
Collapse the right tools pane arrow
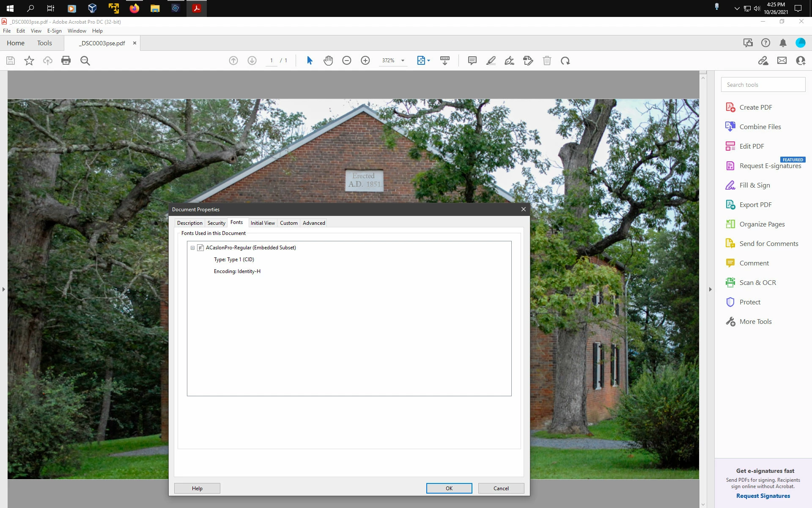710,289
